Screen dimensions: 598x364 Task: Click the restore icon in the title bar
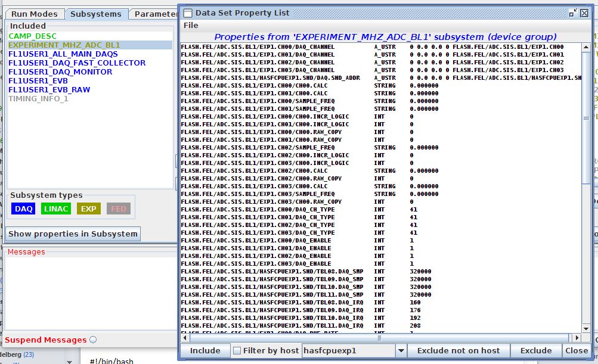[573, 13]
